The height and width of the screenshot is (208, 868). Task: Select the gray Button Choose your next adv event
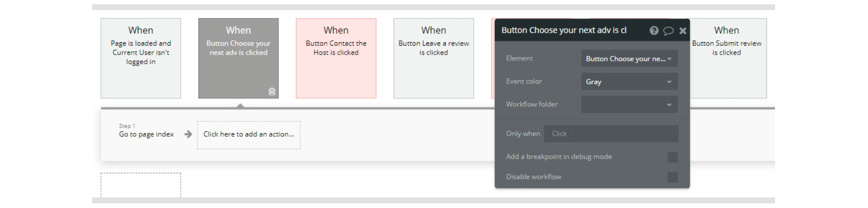(238, 52)
